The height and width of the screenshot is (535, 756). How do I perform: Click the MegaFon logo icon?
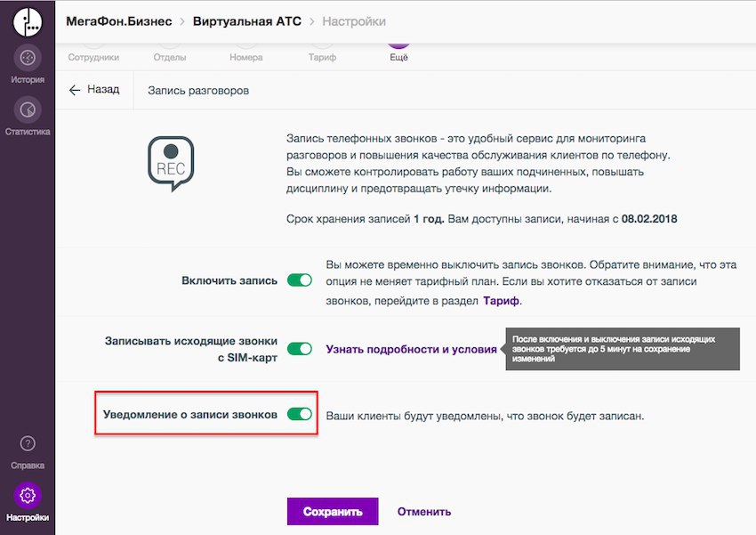28,21
